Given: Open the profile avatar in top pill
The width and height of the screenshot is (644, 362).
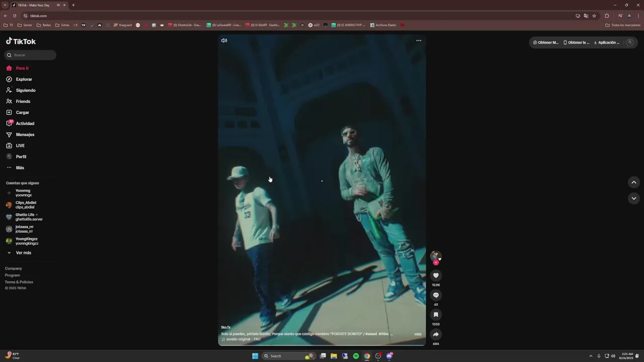Looking at the screenshot, I should point(629,43).
